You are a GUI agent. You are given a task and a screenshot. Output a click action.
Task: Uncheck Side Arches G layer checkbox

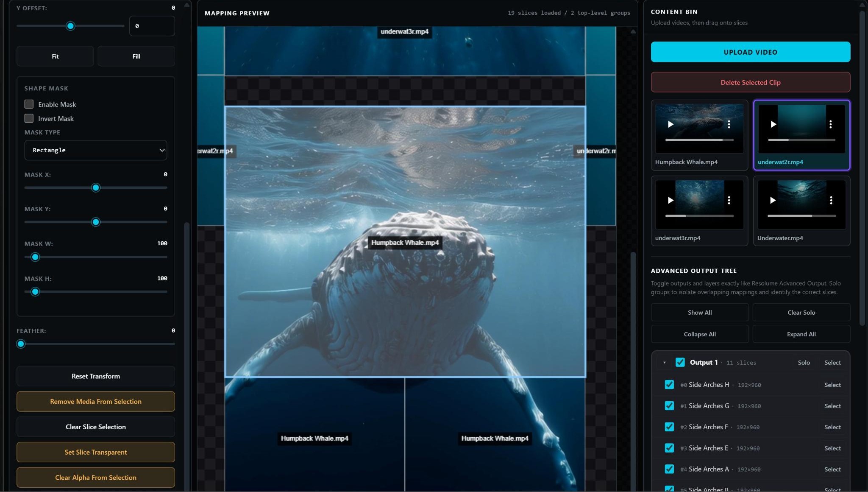[x=669, y=406]
